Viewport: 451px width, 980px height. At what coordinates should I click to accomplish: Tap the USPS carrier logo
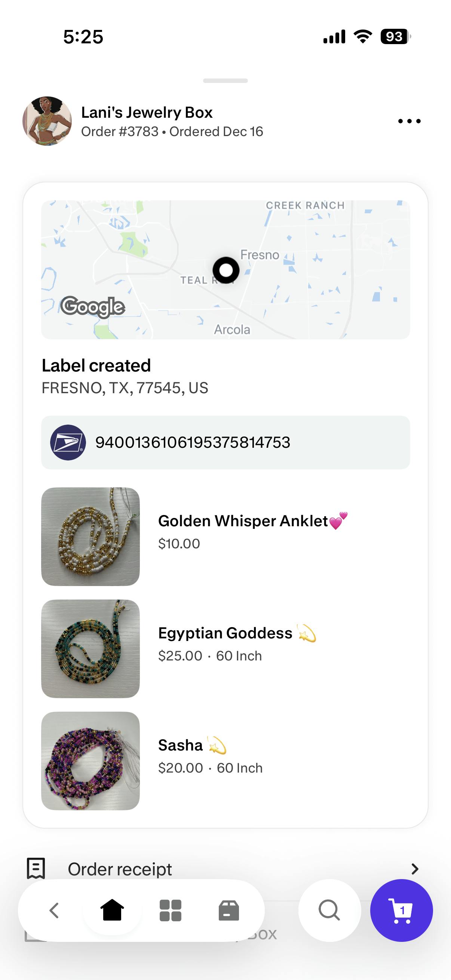68,443
